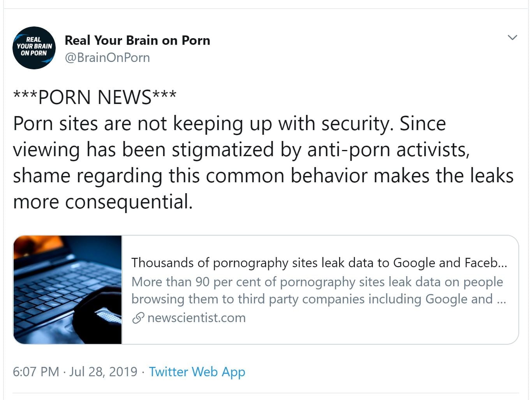Open the Real Your Brain on Porn avatar

pos(34,48)
